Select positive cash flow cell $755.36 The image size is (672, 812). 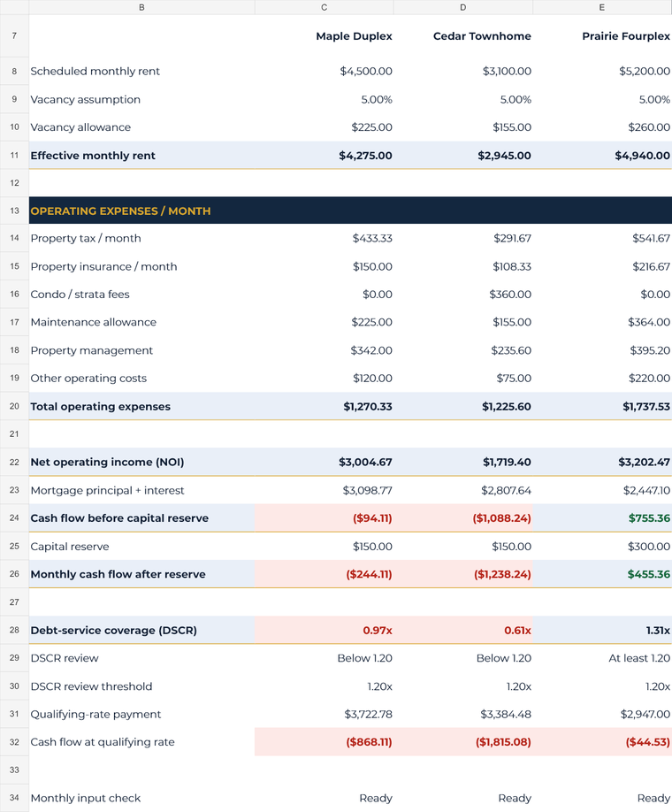click(x=602, y=518)
